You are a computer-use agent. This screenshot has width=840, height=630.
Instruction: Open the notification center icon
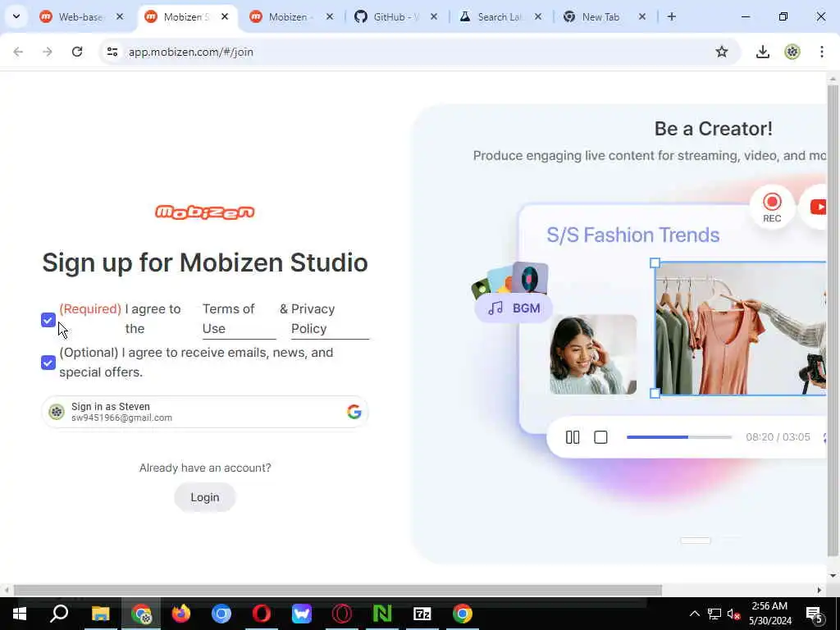814,614
